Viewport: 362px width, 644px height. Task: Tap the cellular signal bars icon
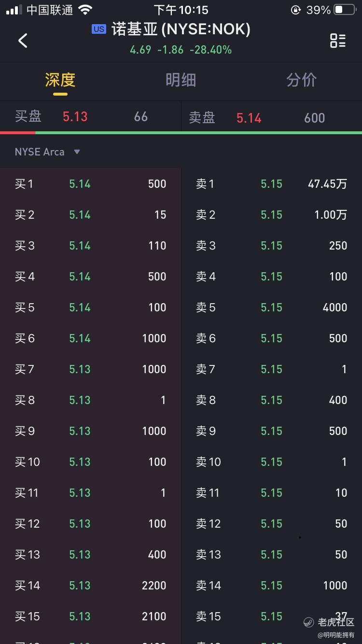[x=14, y=10]
